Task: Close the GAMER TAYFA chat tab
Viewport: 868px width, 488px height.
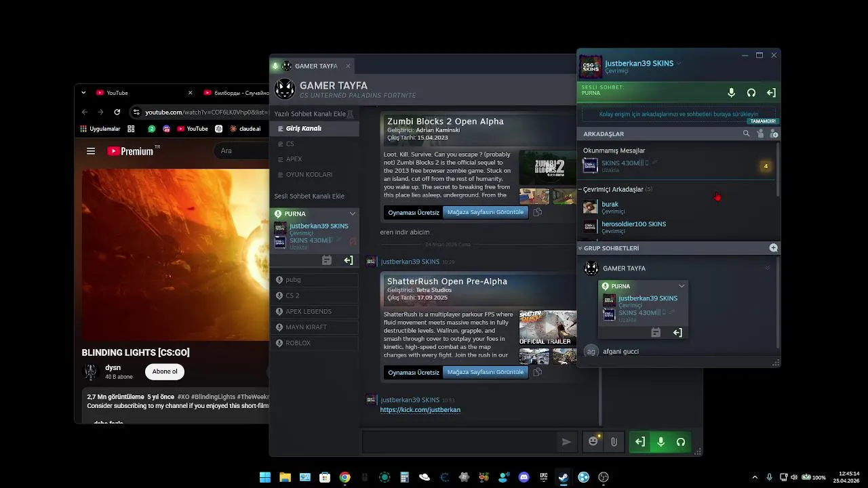Action: pos(348,66)
